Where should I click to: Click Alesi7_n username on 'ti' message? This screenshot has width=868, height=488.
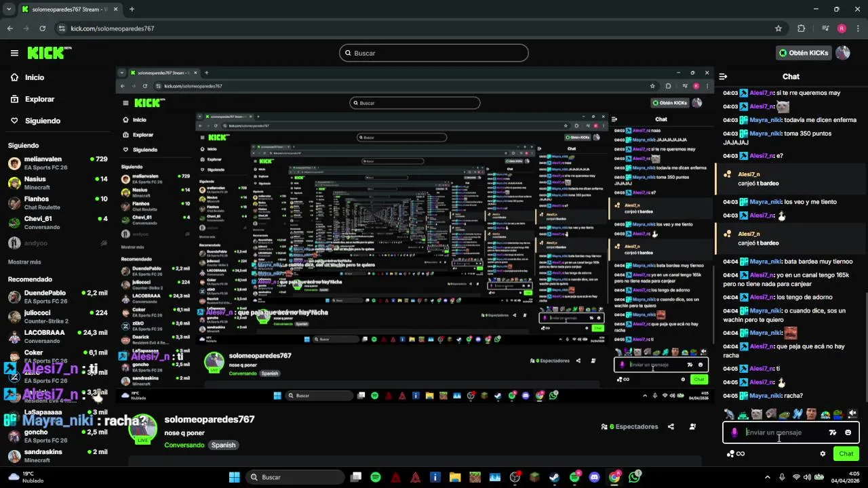tap(762, 369)
